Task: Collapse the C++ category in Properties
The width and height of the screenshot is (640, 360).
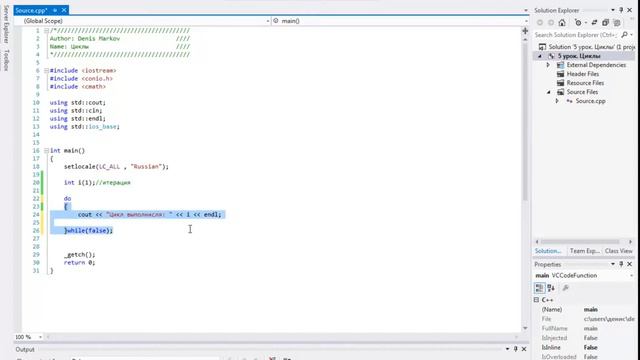Action: pos(536,300)
